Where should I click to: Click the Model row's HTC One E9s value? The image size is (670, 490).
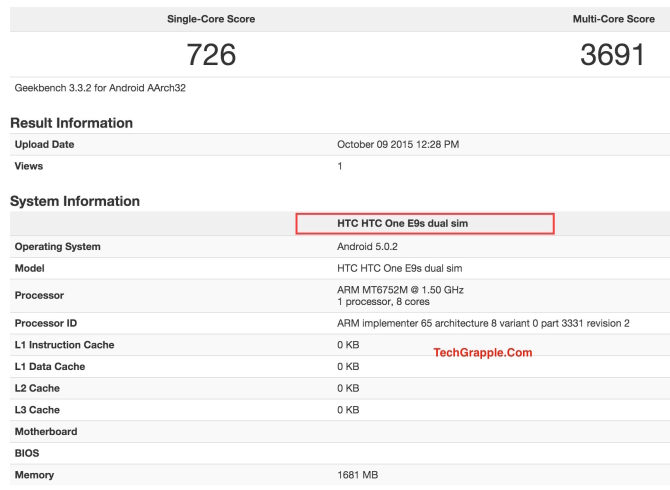pyautogui.click(x=399, y=268)
